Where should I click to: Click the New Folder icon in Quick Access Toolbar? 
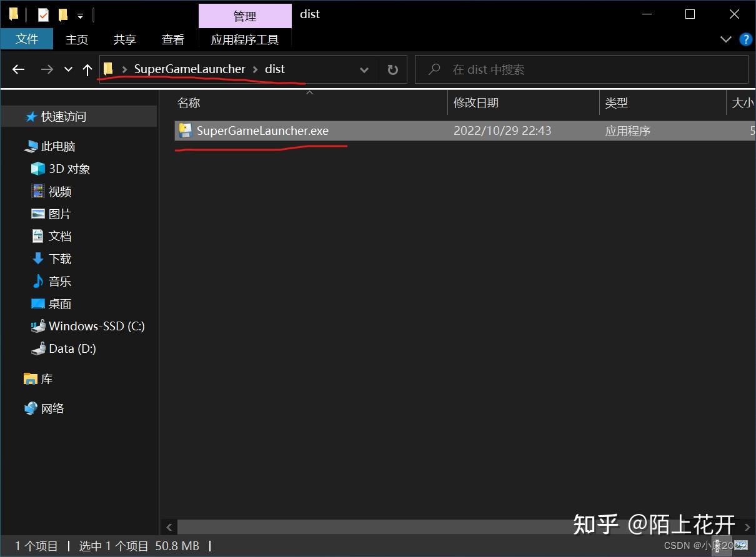(x=62, y=14)
